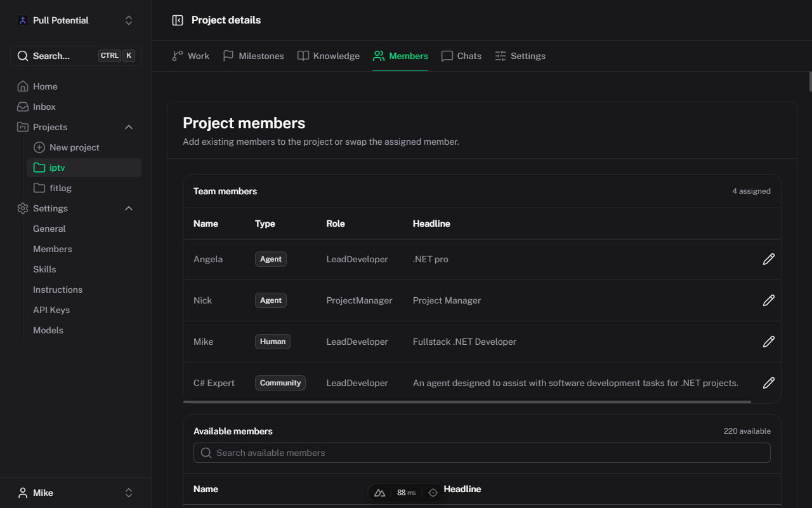Click the Pull Potential logo icon
812x508 pixels.
23,20
